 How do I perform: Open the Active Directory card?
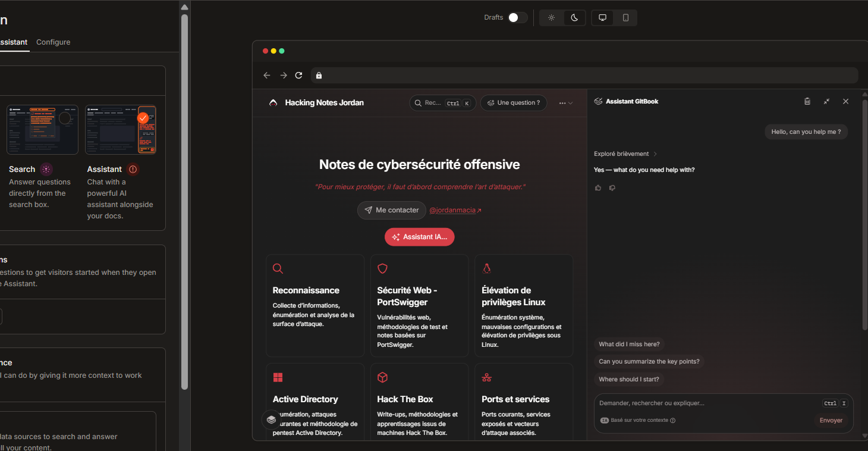315,402
